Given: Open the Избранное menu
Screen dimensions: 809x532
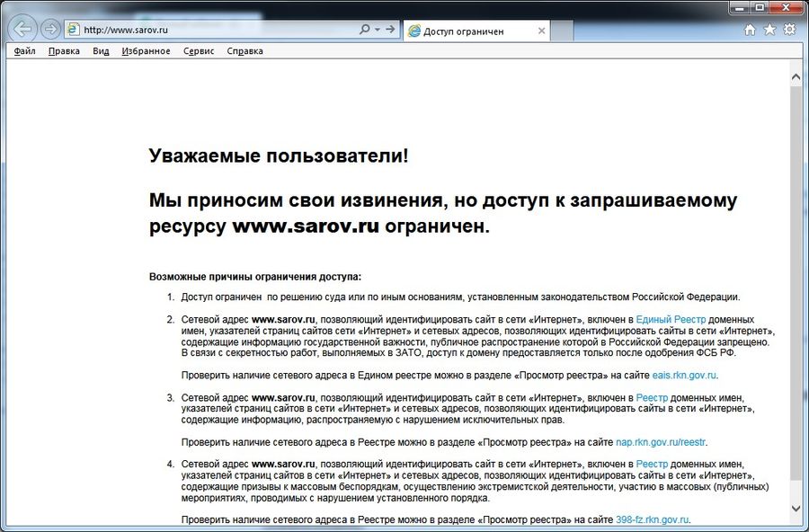Looking at the screenshot, I should point(146,51).
